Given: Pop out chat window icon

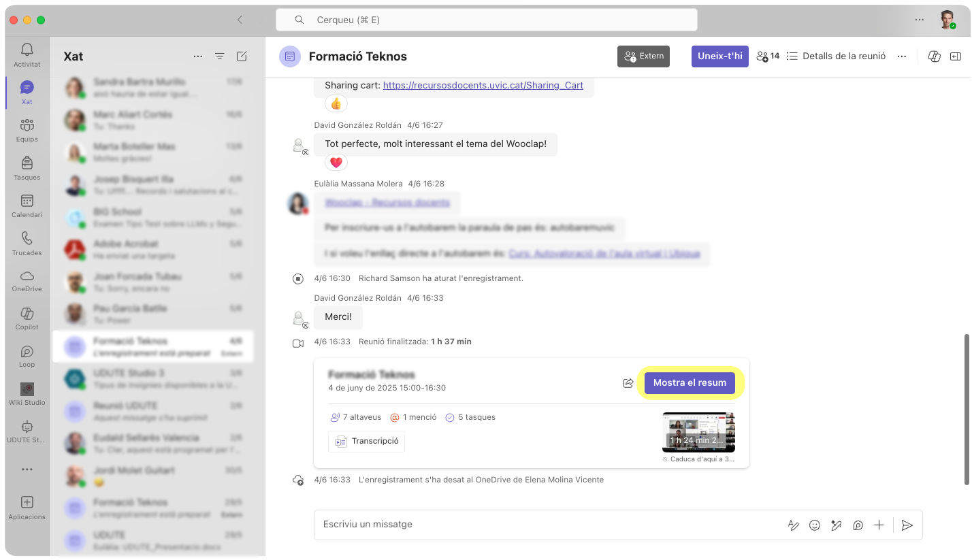Looking at the screenshot, I should point(956,56).
